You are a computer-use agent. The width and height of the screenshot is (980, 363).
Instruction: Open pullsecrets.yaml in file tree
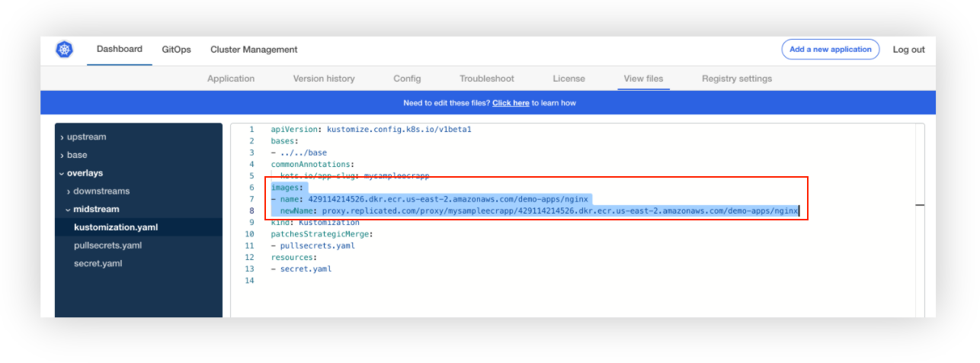(106, 246)
